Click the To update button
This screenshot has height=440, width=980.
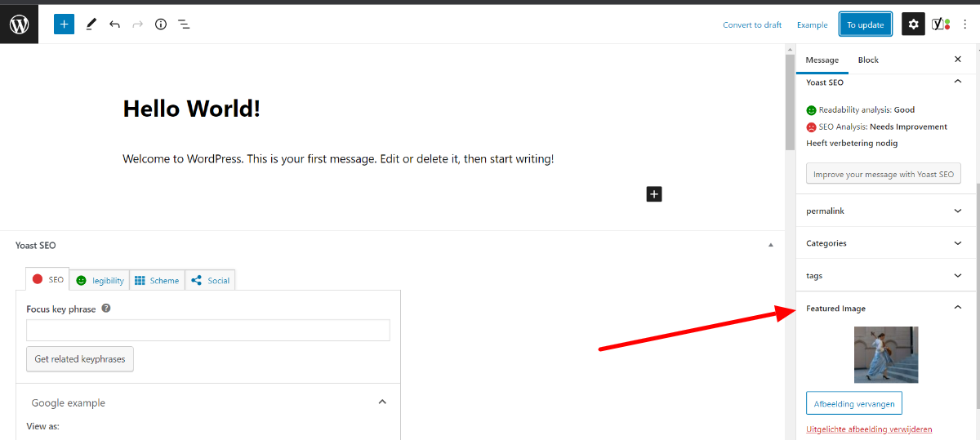tap(865, 24)
